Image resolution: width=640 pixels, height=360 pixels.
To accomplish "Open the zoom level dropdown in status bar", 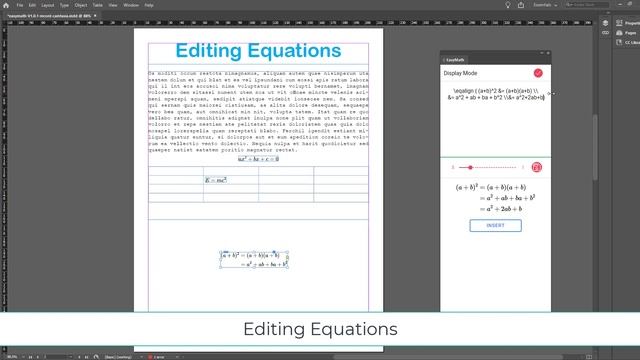I will tap(22, 357).
